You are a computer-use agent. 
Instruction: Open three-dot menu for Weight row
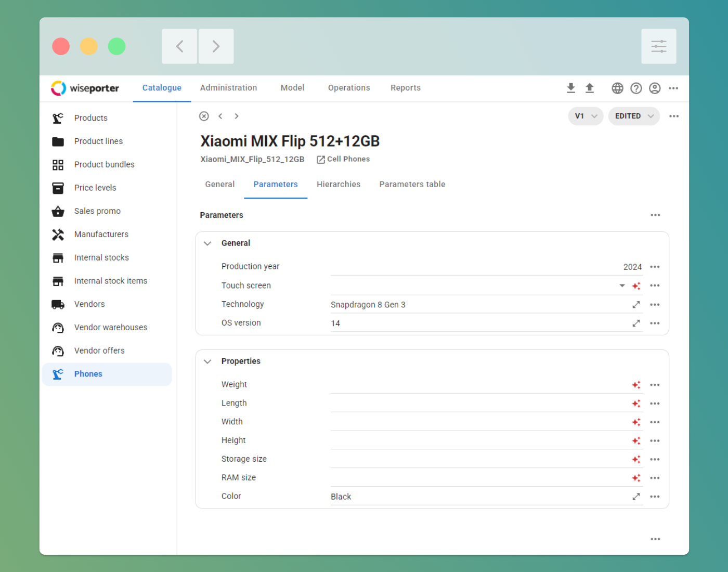point(655,385)
